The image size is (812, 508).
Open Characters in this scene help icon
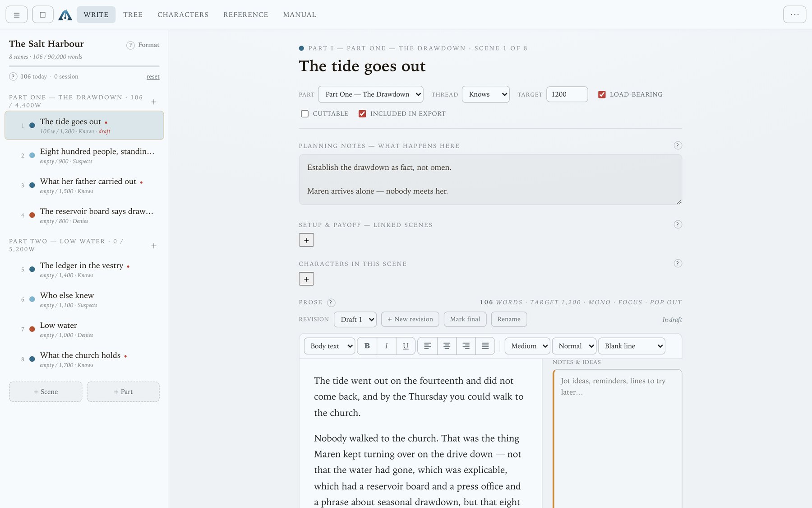[678, 263]
